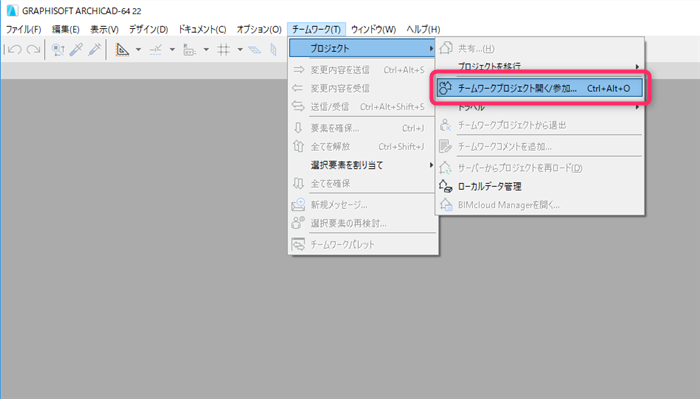Open dropdown arrow next to ruler icon
This screenshot has height=399, width=700.
click(206, 50)
